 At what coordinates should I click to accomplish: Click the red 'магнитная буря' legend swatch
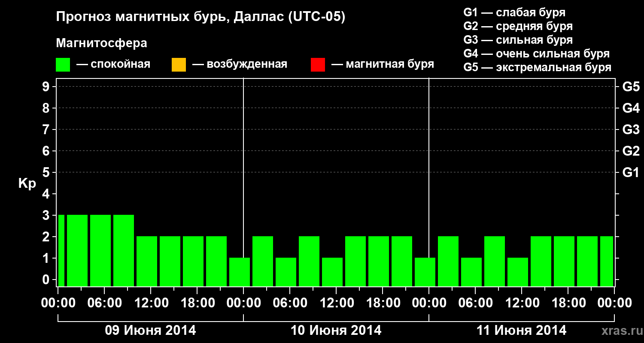(318, 65)
